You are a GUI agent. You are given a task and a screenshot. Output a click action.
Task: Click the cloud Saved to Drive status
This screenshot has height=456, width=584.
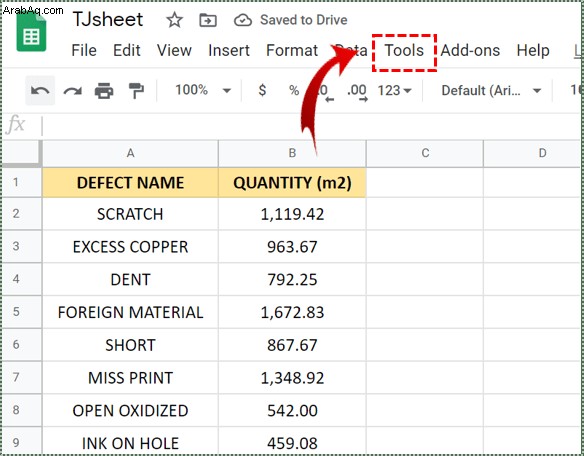pos(291,20)
